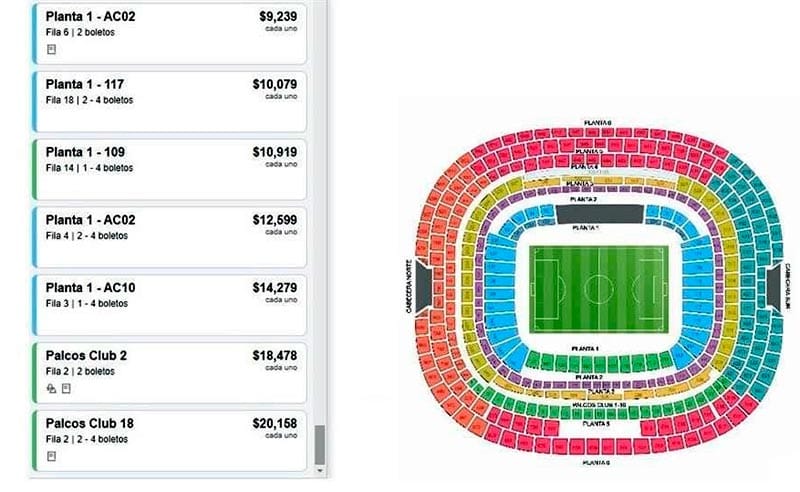Pick the Planta 1 - AC02 listing at $12,599

coord(170,236)
